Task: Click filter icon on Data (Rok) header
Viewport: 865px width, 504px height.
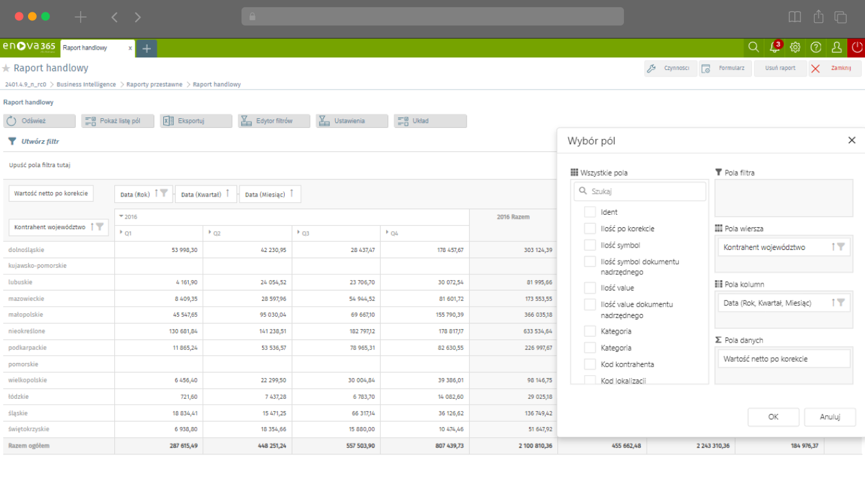Action: 164,193
